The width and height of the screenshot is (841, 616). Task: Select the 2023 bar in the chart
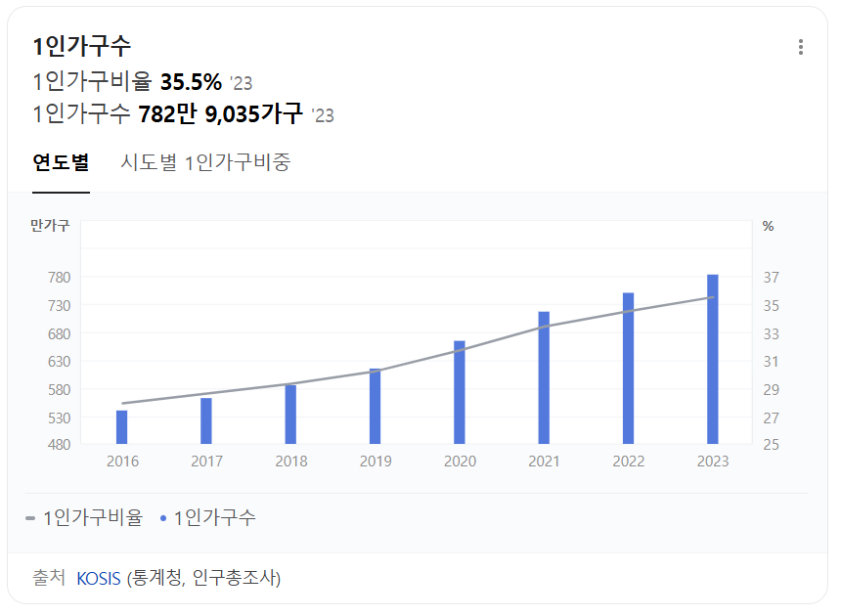coord(713,357)
